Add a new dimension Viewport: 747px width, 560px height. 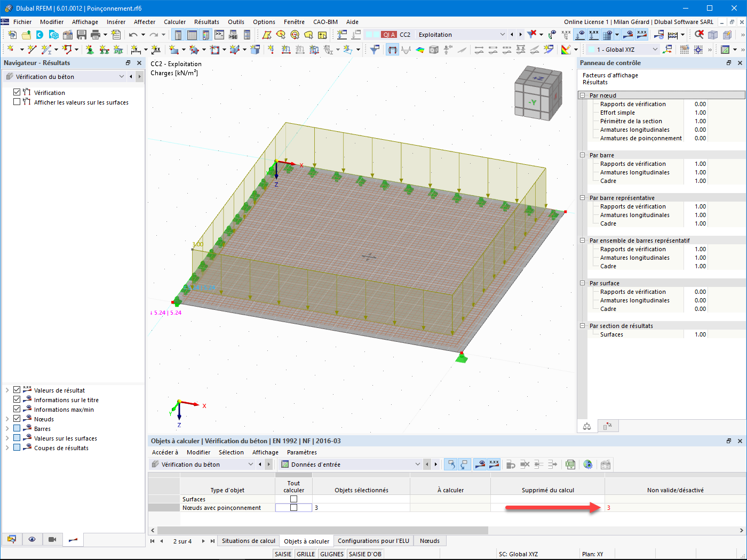tap(136, 50)
